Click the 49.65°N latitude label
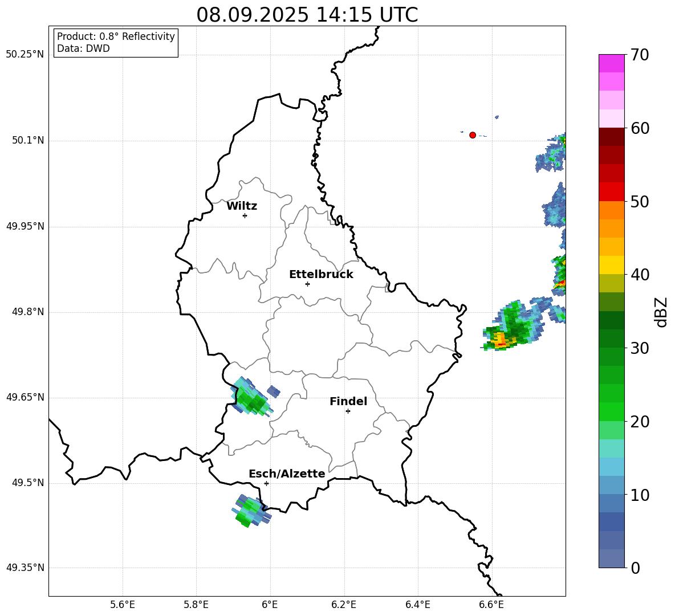The width and height of the screenshot is (675, 616). (25, 397)
